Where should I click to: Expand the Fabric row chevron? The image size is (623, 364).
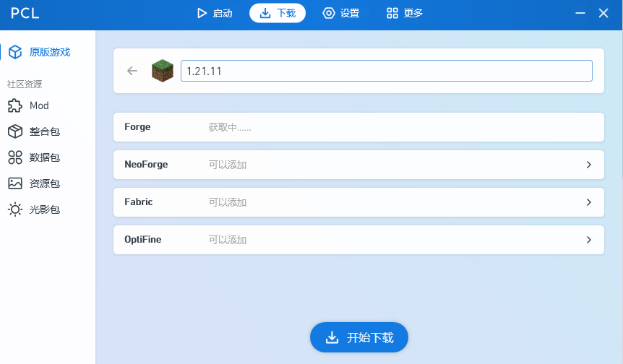tap(588, 202)
